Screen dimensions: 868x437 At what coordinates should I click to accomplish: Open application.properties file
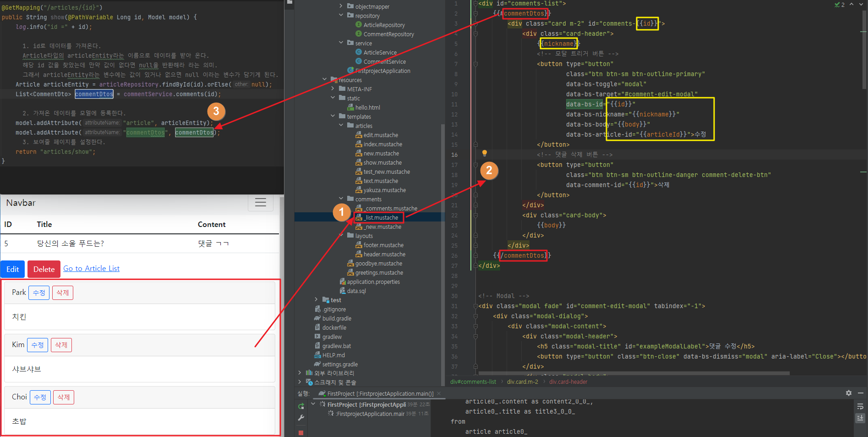370,282
